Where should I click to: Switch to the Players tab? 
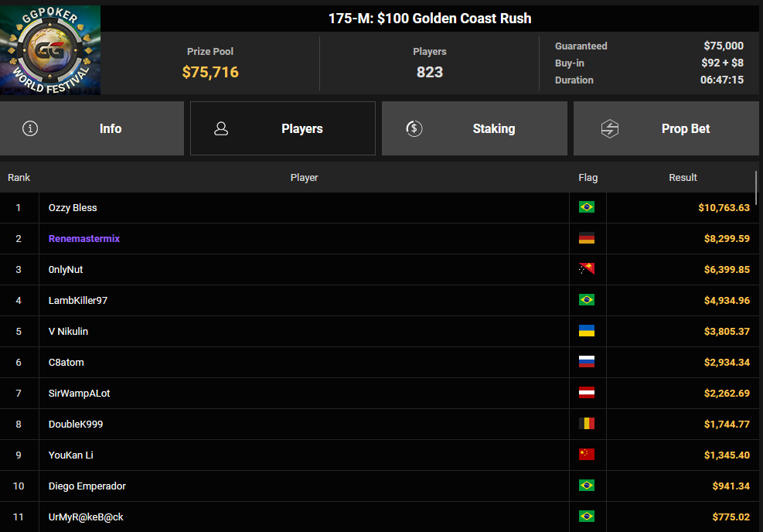[283, 128]
